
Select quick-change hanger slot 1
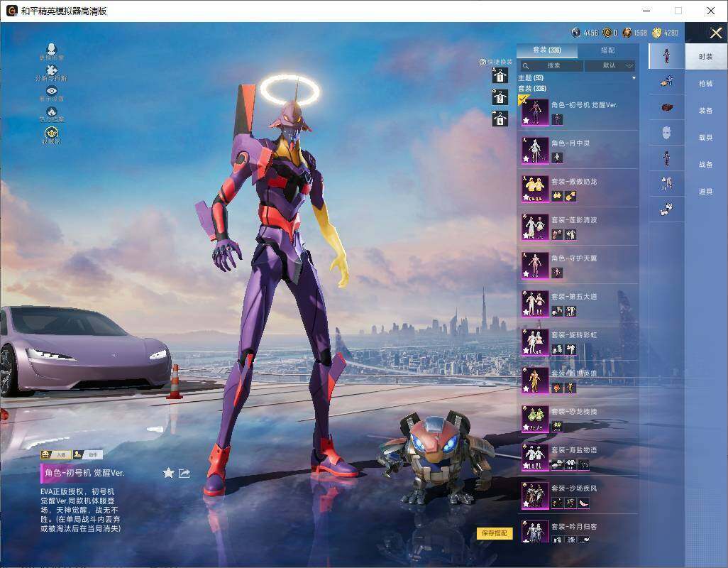click(500, 76)
